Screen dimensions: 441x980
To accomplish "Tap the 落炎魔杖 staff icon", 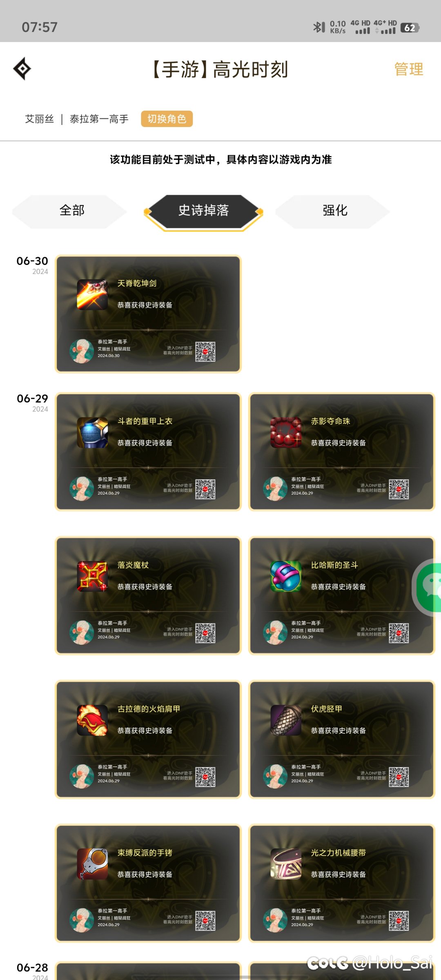I will tap(92, 576).
